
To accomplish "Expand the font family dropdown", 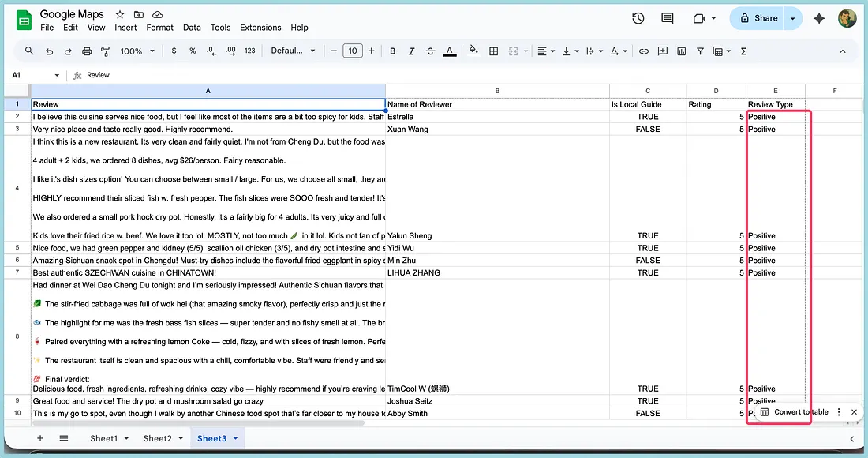I will 293,51.
